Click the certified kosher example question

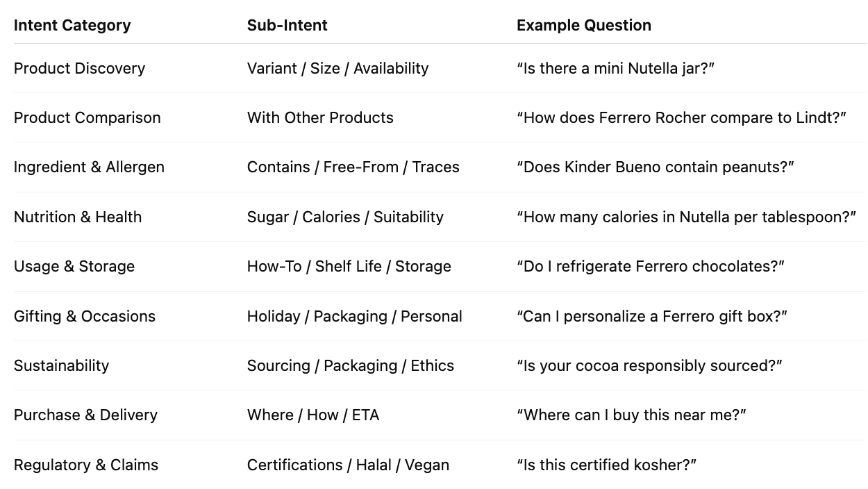point(607,465)
